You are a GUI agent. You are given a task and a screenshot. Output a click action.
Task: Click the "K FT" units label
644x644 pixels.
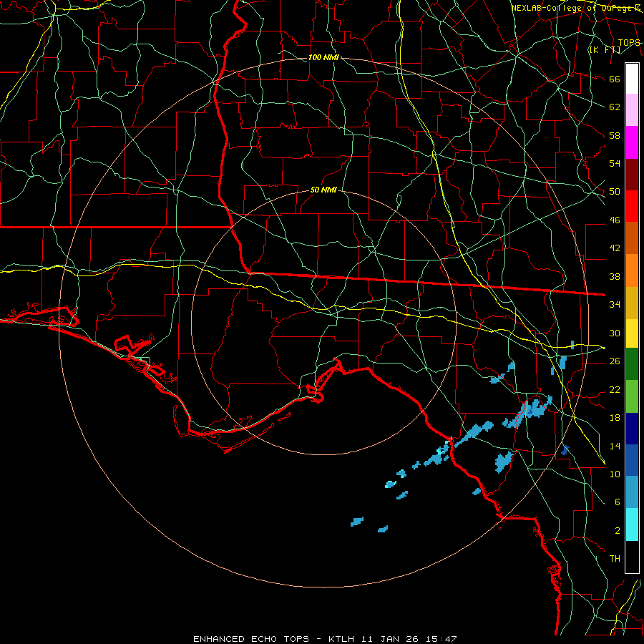(605, 50)
